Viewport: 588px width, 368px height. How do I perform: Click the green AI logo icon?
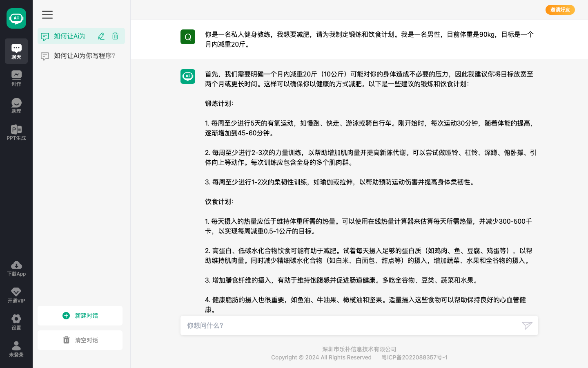click(x=16, y=18)
